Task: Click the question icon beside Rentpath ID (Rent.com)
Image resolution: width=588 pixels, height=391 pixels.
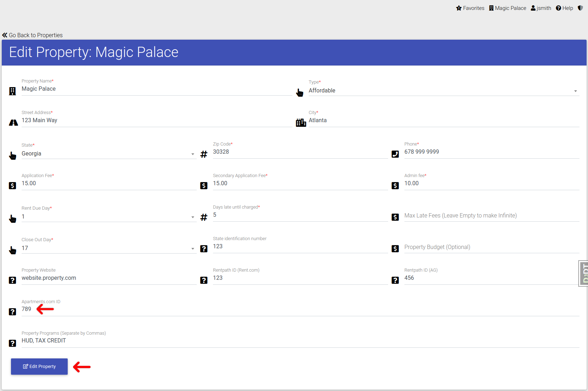Action: pyautogui.click(x=204, y=280)
